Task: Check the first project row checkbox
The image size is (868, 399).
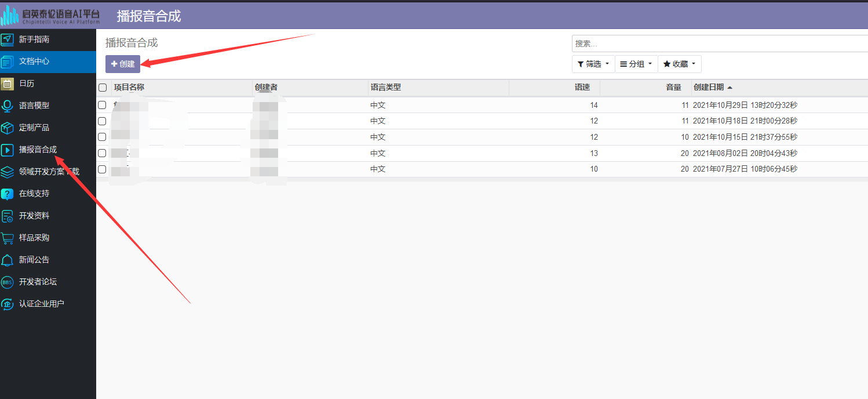Action: click(x=103, y=105)
